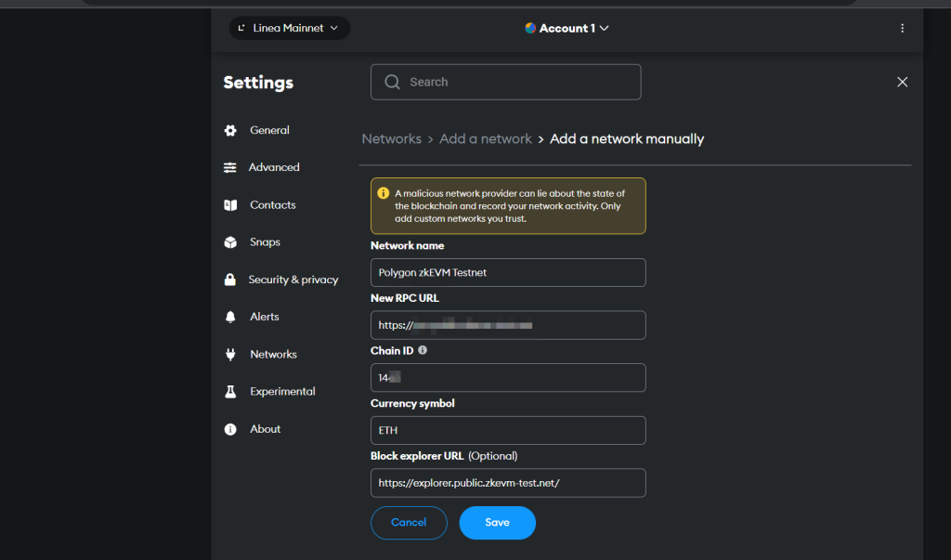
Task: Click the Settings heading
Action: tap(258, 83)
